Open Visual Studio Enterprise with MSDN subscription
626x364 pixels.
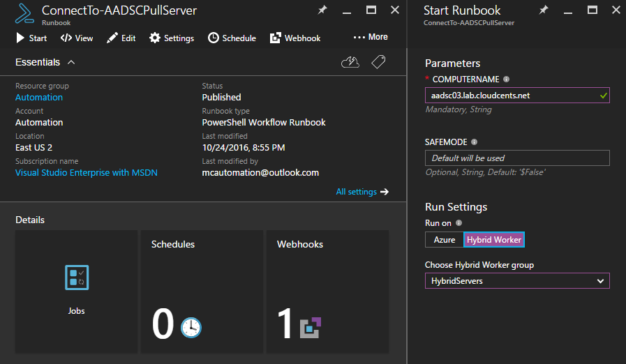pos(87,172)
